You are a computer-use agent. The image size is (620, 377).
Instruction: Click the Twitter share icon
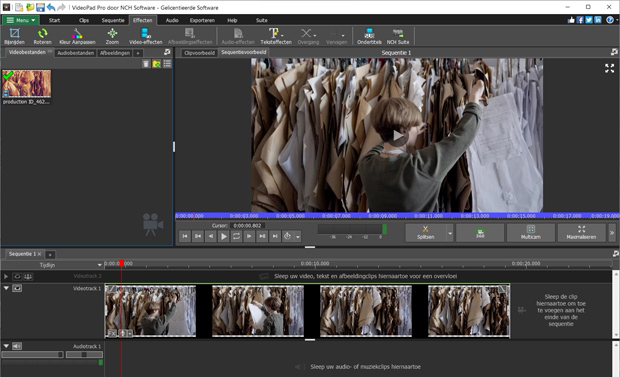click(x=589, y=20)
